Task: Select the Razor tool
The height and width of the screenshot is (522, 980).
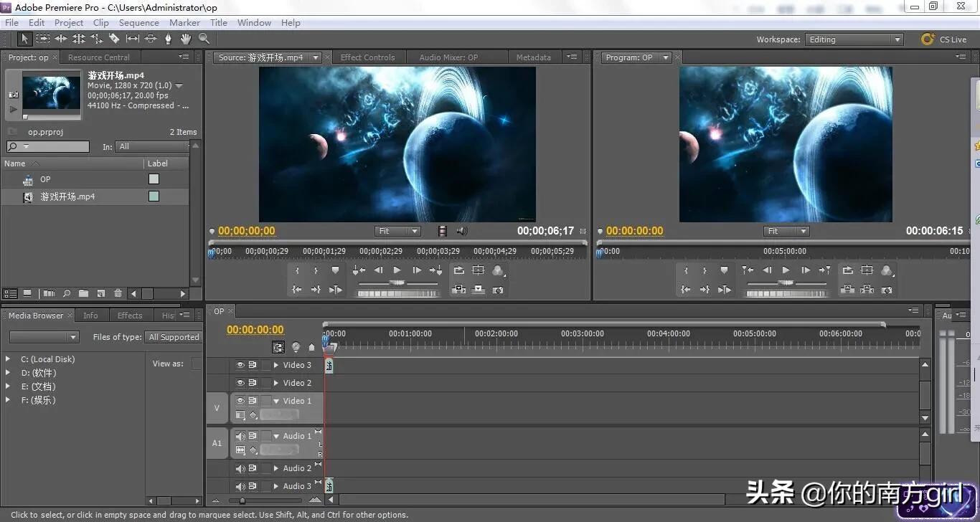Action: click(114, 39)
